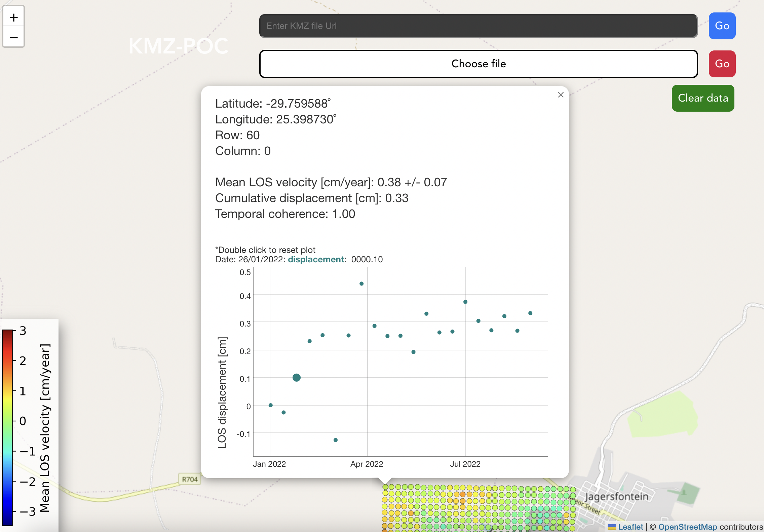Viewport: 764px width, 532px height.
Task: Click the Jagersfontein town label
Action: (x=616, y=497)
